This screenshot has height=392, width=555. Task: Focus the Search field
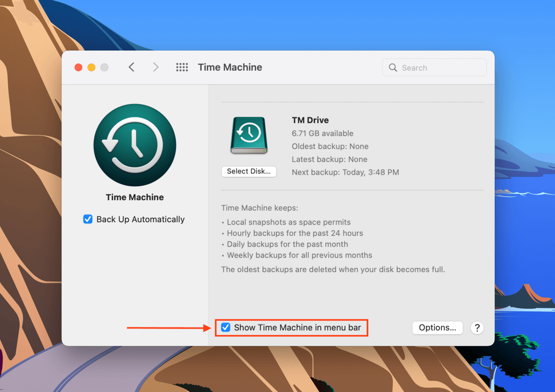[434, 67]
